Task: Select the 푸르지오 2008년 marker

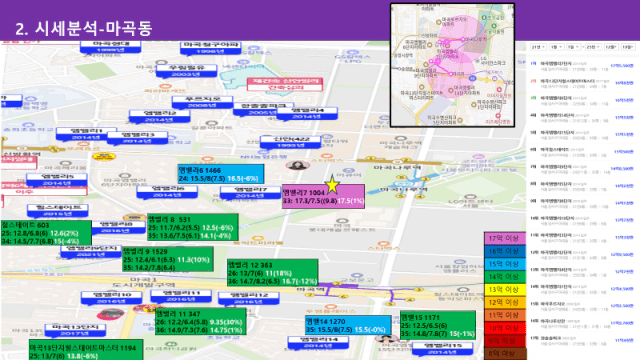Action: 202,102
